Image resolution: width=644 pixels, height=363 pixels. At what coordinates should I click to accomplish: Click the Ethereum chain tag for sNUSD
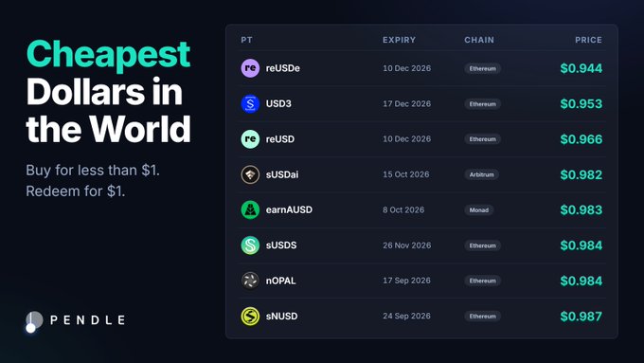click(483, 317)
